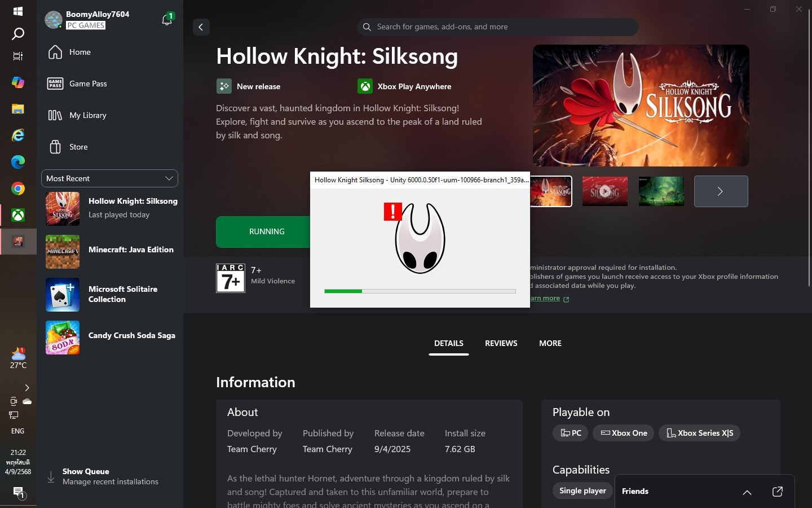Click the OneDrive cloud tray icon

coord(27,401)
